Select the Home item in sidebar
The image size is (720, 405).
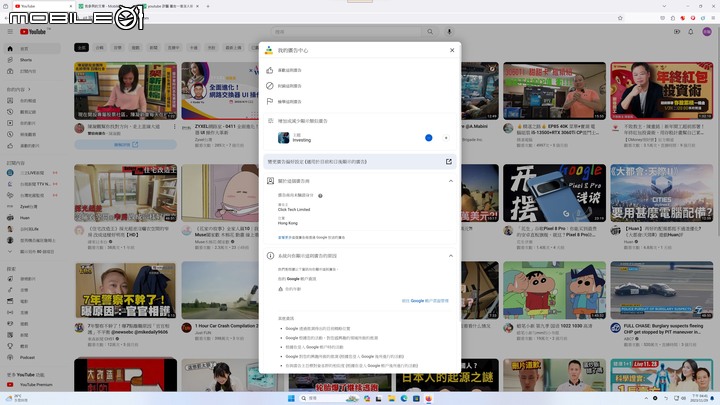coord(32,48)
